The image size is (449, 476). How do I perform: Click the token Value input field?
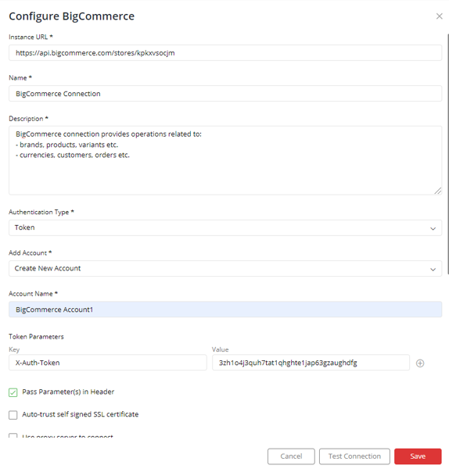coord(311,363)
